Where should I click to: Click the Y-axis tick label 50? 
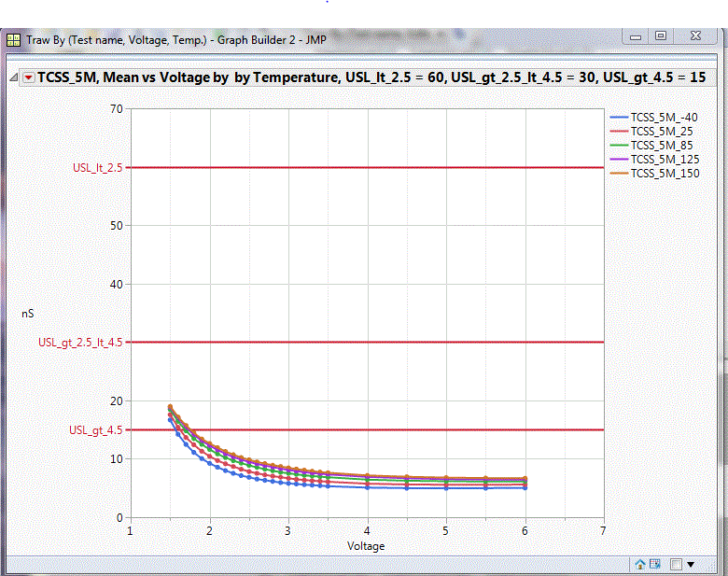tap(117, 226)
